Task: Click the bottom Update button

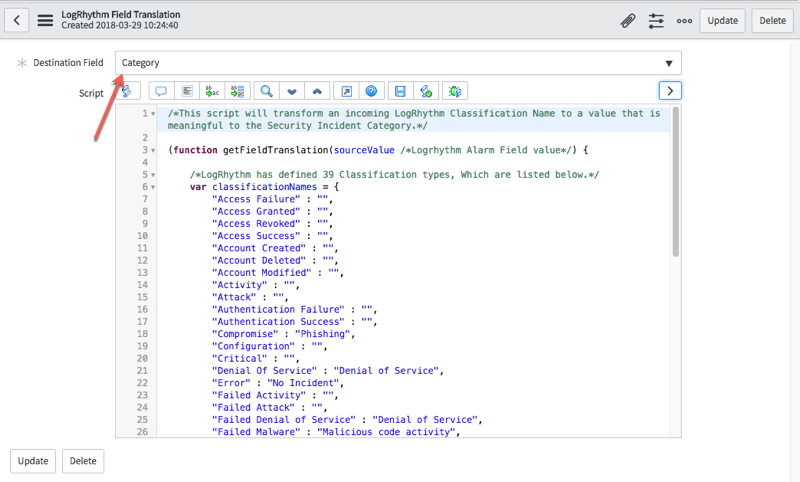Action: pyautogui.click(x=33, y=461)
